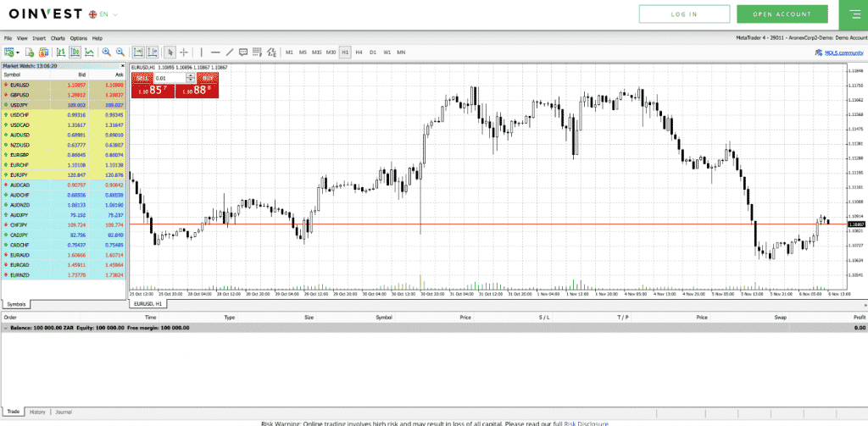Click the new chart document icon
The width and height of the screenshot is (868, 426).
click(x=30, y=52)
